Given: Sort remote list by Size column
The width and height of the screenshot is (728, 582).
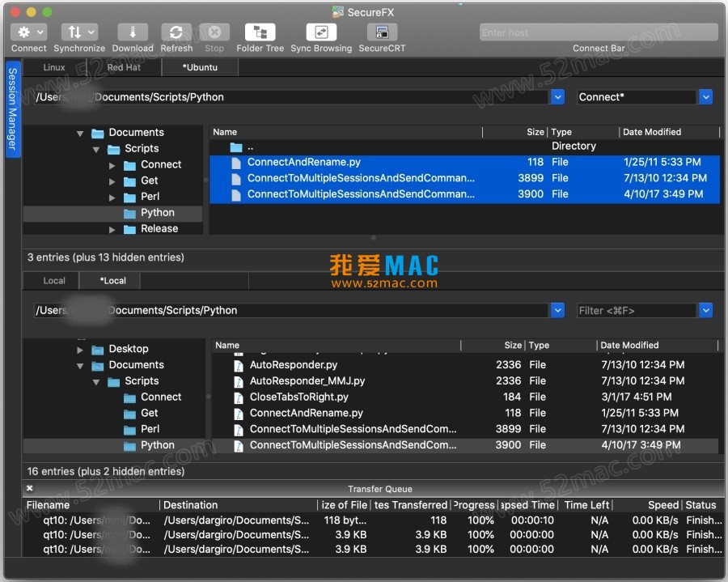Looking at the screenshot, I should click(515, 133).
